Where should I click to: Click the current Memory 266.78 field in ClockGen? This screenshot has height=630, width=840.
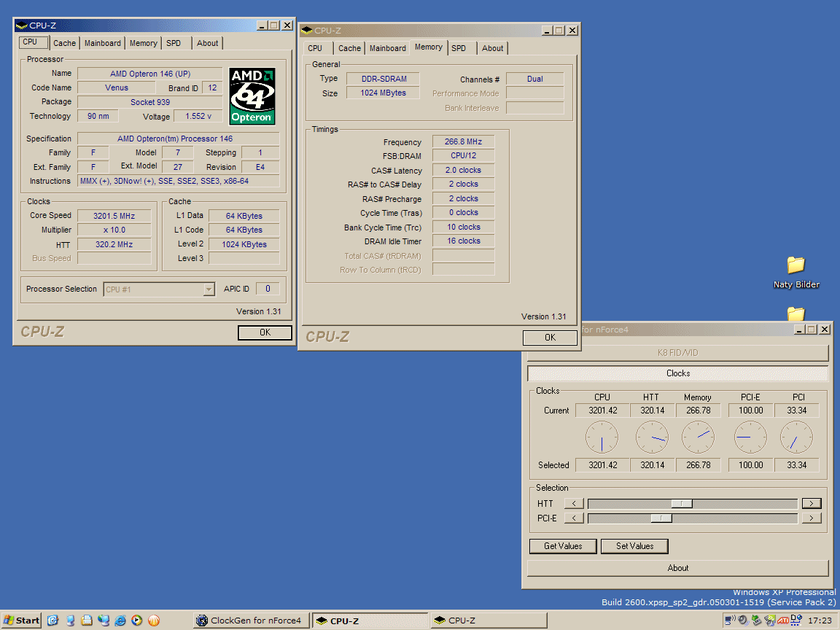(698, 411)
